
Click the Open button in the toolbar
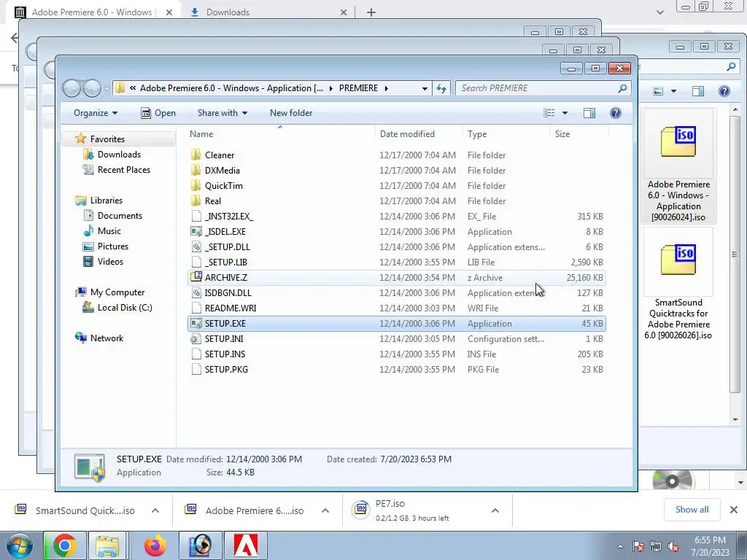point(158,113)
